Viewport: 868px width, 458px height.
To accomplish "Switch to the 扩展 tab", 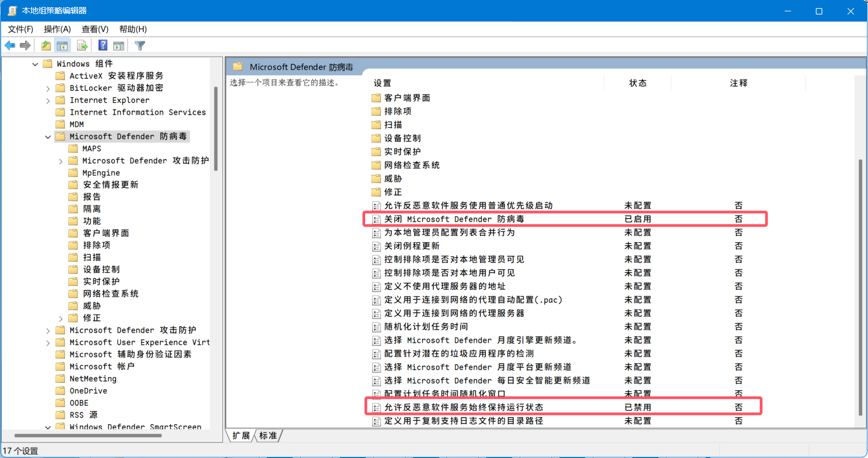I will (241, 435).
